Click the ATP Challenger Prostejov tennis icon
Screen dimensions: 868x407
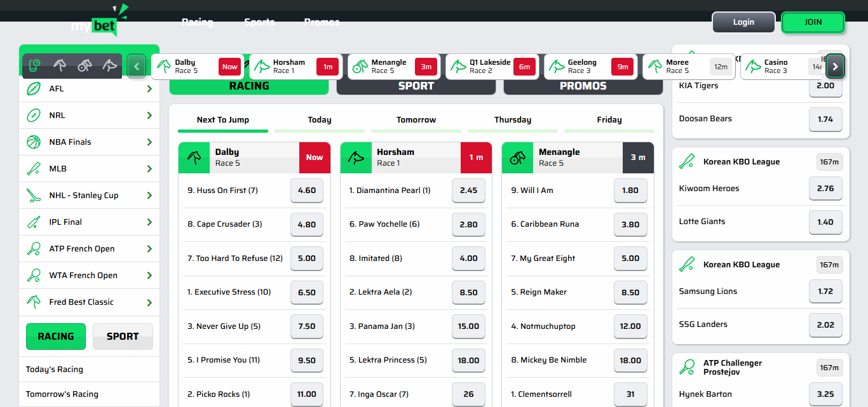[x=687, y=367]
